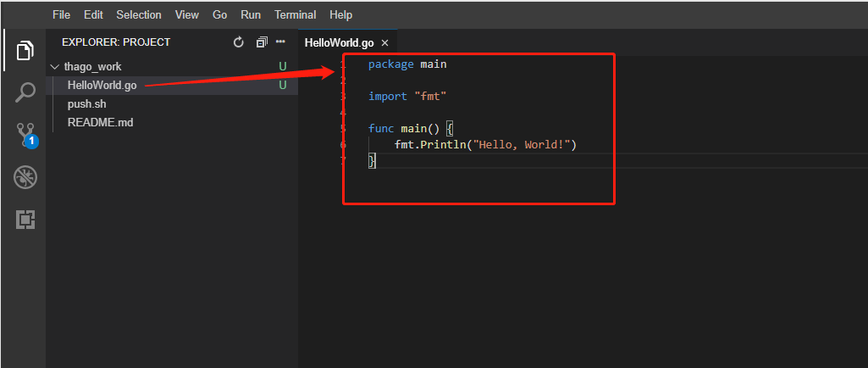
Task: Open the Debug bug icon panel
Action: (25, 178)
